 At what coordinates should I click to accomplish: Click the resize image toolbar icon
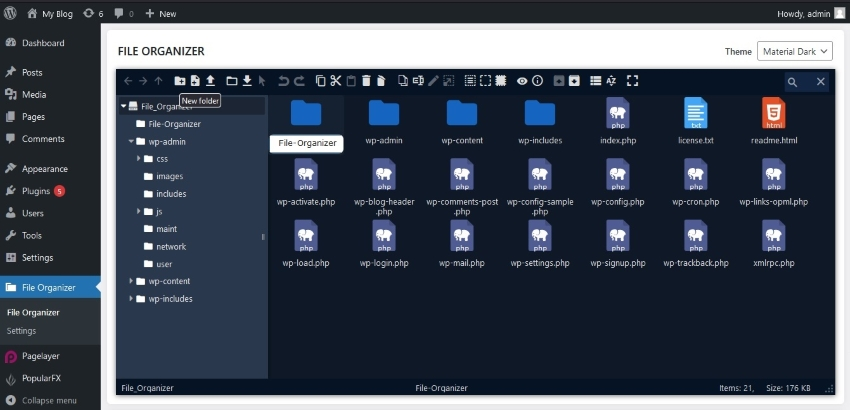click(x=448, y=81)
